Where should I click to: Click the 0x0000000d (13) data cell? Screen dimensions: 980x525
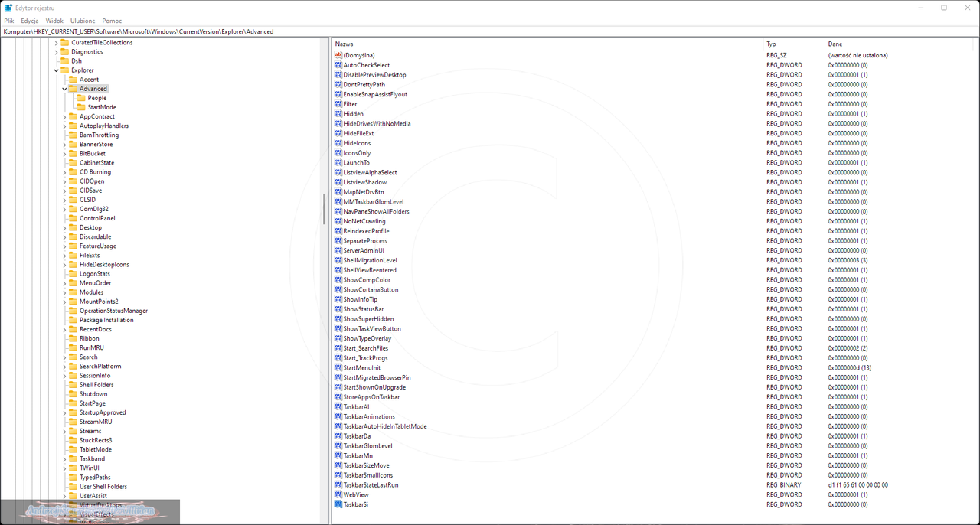point(850,368)
